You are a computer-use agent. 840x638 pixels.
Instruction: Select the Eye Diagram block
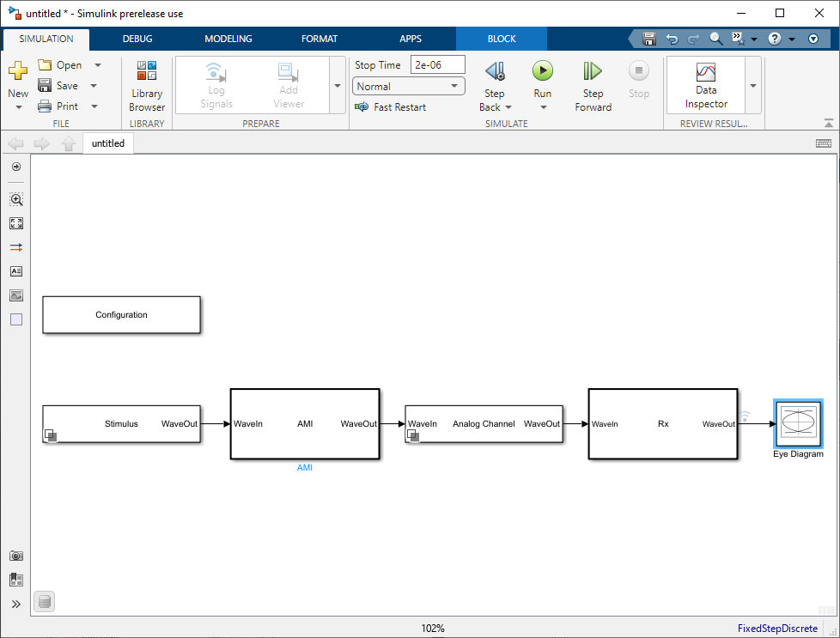[798, 423]
